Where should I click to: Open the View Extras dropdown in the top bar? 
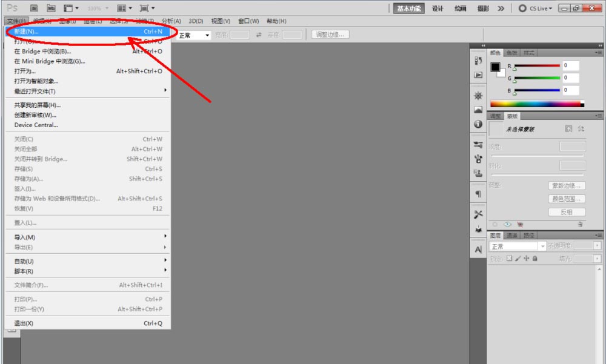tap(71, 8)
